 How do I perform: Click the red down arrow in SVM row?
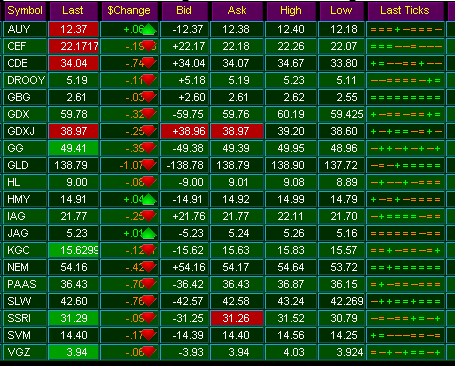coord(149,335)
